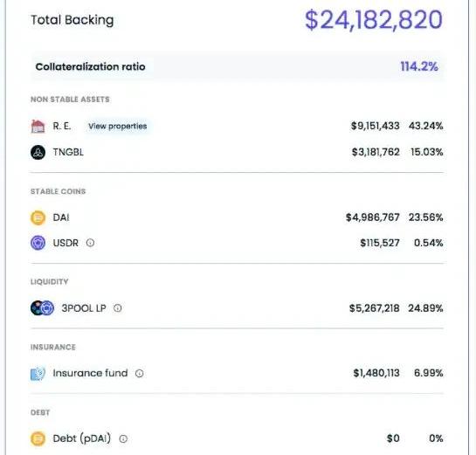Open the View properties link
The height and width of the screenshot is (455, 476).
click(118, 126)
